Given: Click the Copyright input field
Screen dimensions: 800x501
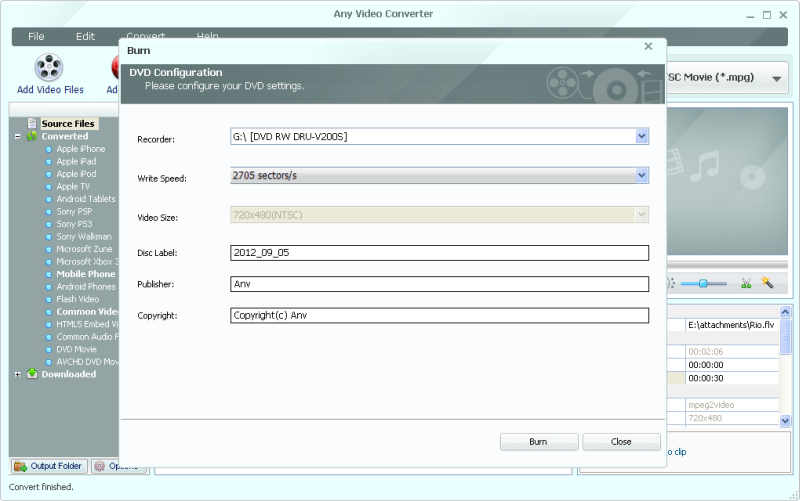Looking at the screenshot, I should 439,315.
